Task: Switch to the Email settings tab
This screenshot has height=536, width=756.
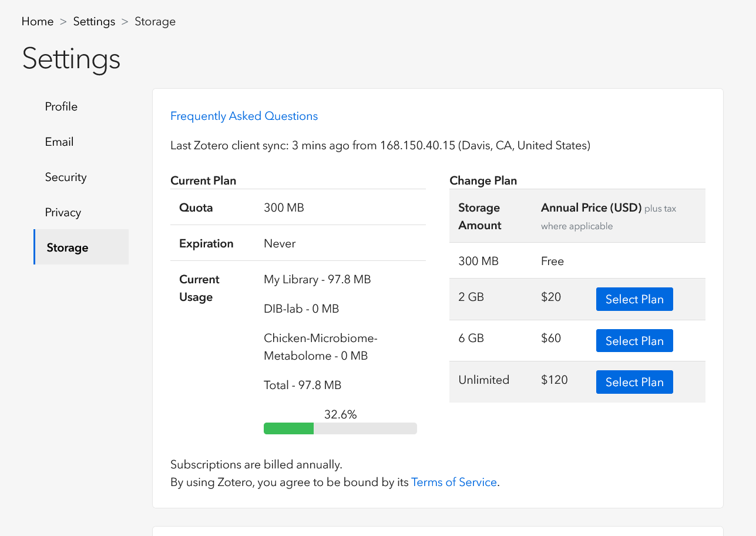Action: click(59, 142)
